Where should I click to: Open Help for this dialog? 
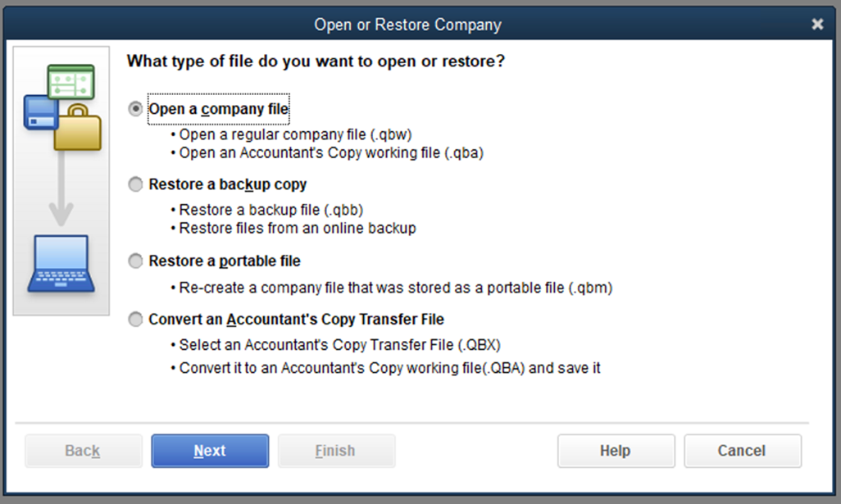pos(616,451)
